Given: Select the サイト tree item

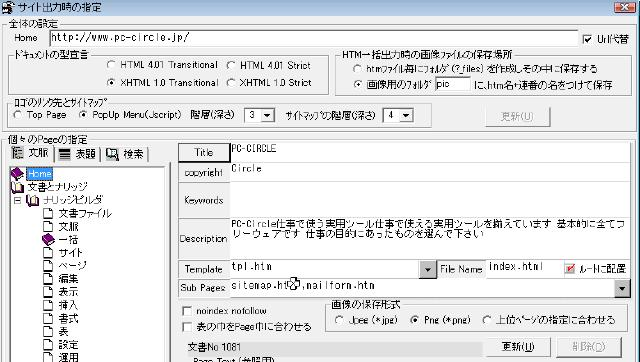Looking at the screenshot, I should 71,253.
